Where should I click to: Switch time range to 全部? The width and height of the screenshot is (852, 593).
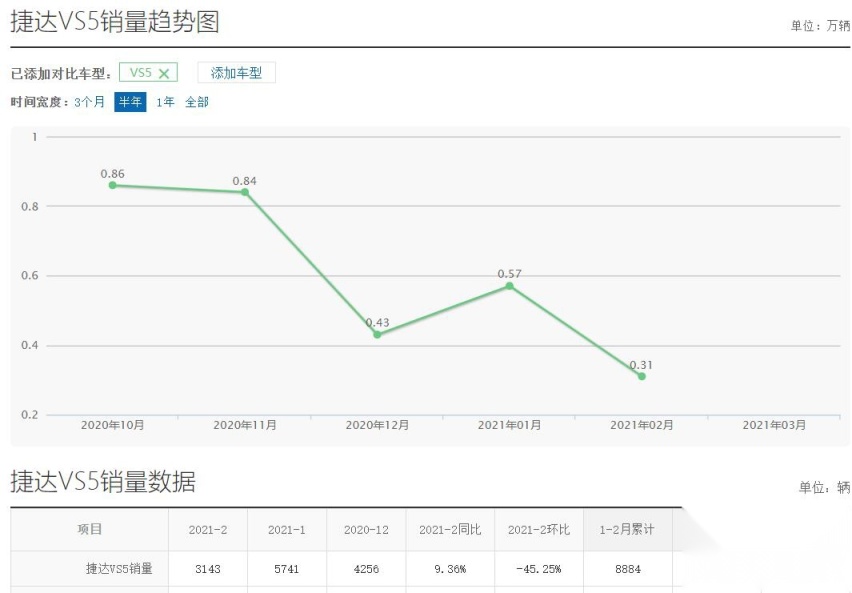coord(197,102)
